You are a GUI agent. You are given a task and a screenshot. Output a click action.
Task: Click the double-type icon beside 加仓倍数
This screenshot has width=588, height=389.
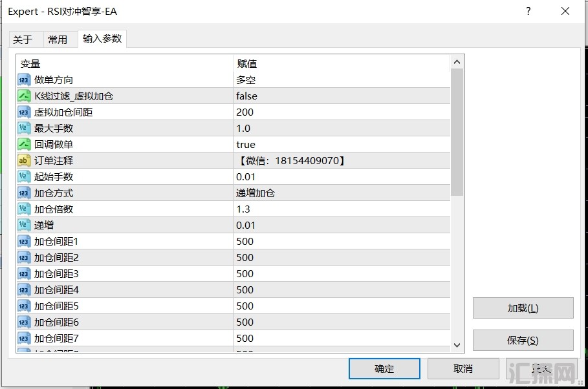coord(24,209)
